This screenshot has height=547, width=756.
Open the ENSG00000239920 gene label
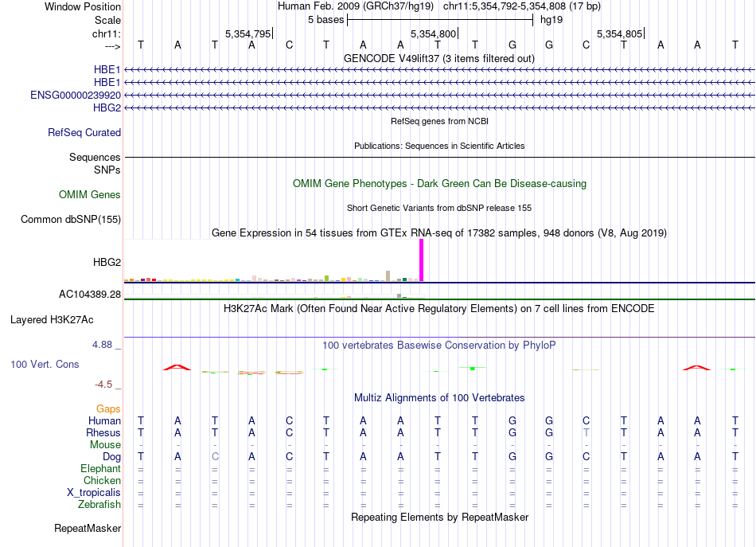tap(76, 95)
